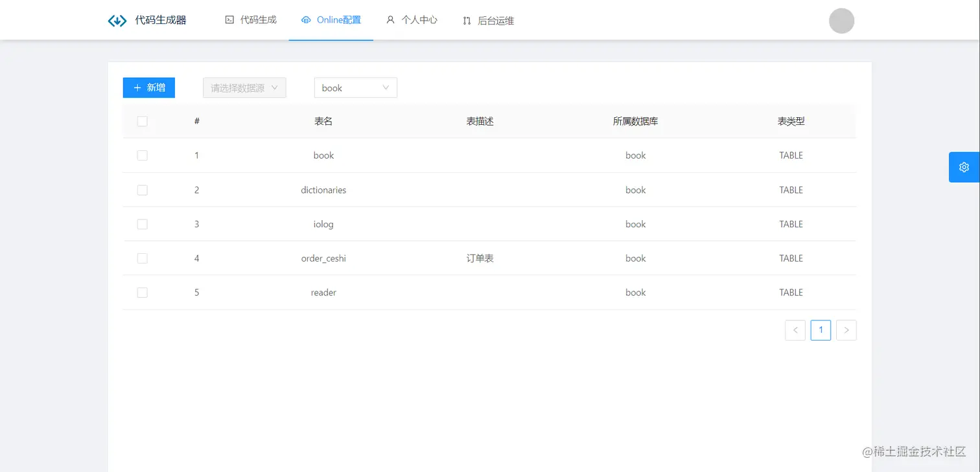Click the database cell in order_ceshi row
Viewport: 980px width, 472px height.
click(x=636, y=258)
